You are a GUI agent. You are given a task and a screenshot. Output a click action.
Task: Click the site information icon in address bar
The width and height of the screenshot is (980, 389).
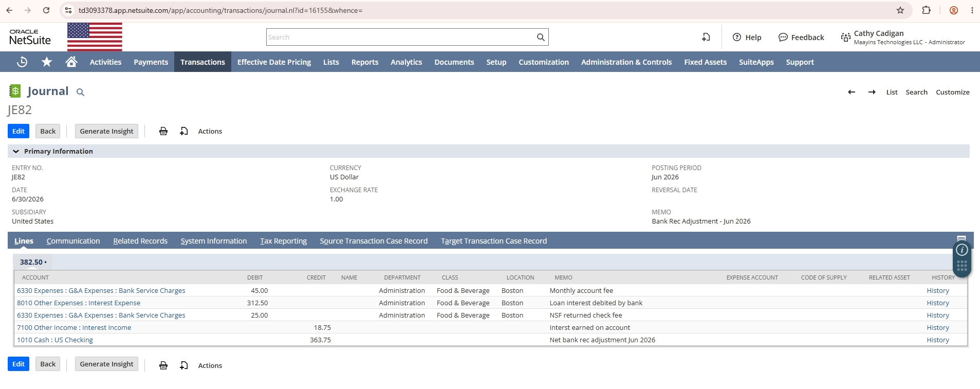(68, 10)
